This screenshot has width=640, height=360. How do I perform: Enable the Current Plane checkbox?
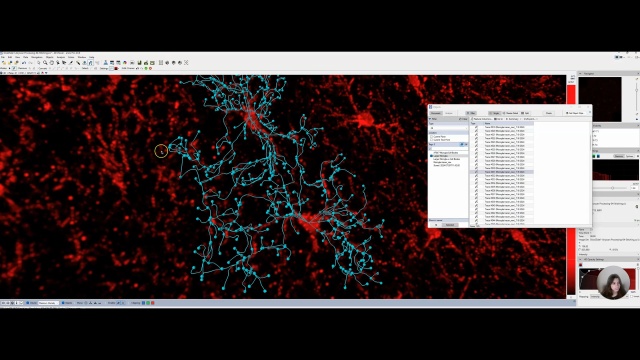click(x=431, y=136)
